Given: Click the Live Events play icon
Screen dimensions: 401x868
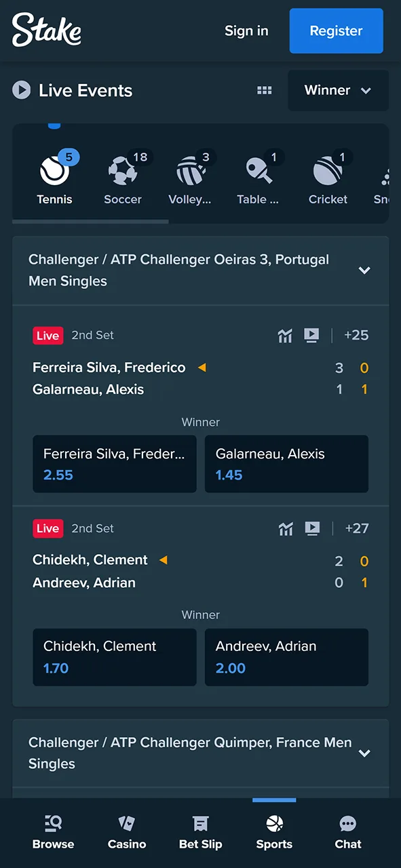Looking at the screenshot, I should click(21, 90).
